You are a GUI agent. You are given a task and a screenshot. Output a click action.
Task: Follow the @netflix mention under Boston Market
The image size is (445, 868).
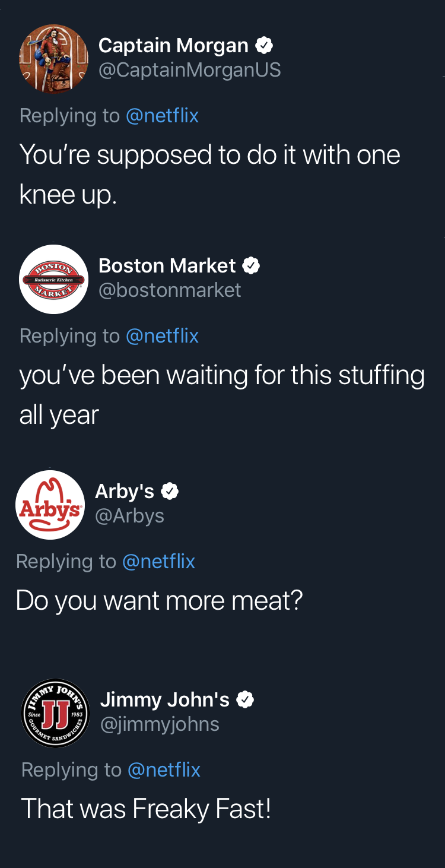coord(162,335)
